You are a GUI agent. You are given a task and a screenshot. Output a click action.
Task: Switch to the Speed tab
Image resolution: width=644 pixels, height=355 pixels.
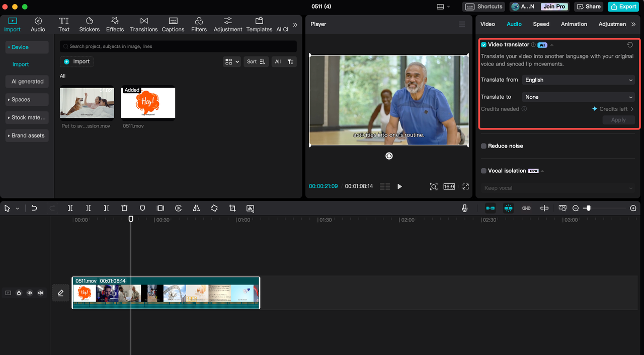[541, 24]
